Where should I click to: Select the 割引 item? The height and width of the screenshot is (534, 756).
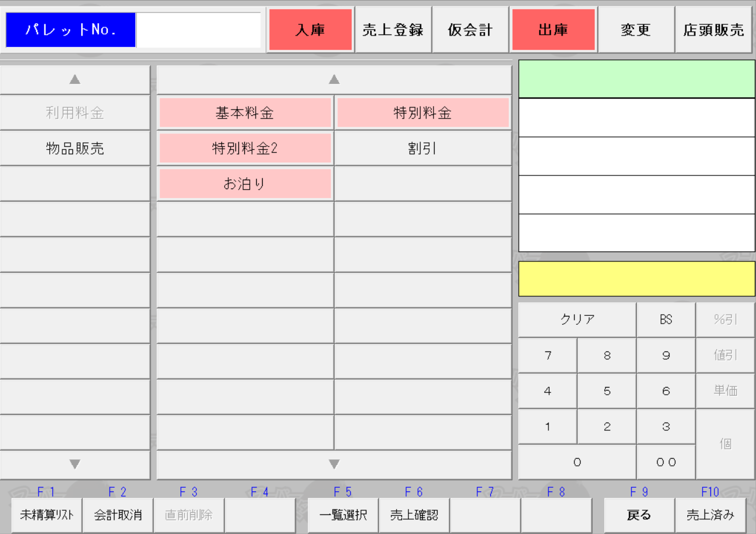click(x=423, y=148)
